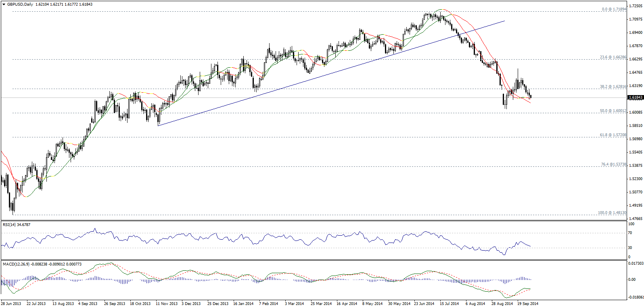Click price axis value 1.55405
This screenshot has height=307, width=644.
tap(636, 152)
